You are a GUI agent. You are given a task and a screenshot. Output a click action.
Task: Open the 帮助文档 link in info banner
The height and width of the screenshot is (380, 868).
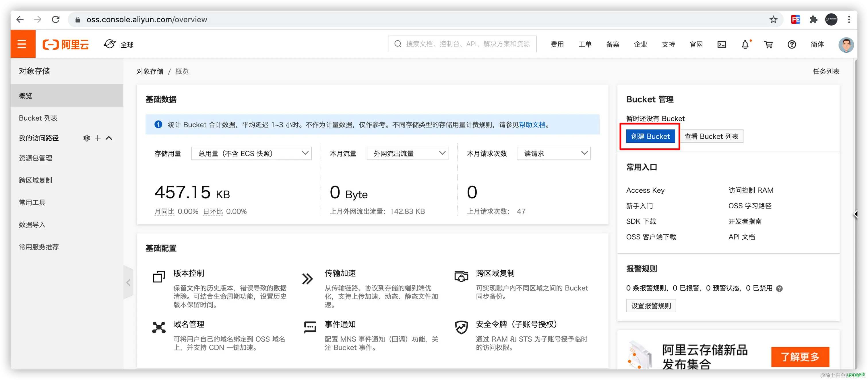[x=532, y=125]
